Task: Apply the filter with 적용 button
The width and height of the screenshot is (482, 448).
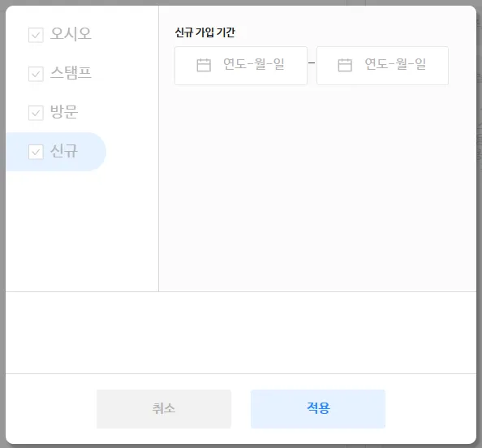Action: point(318,409)
